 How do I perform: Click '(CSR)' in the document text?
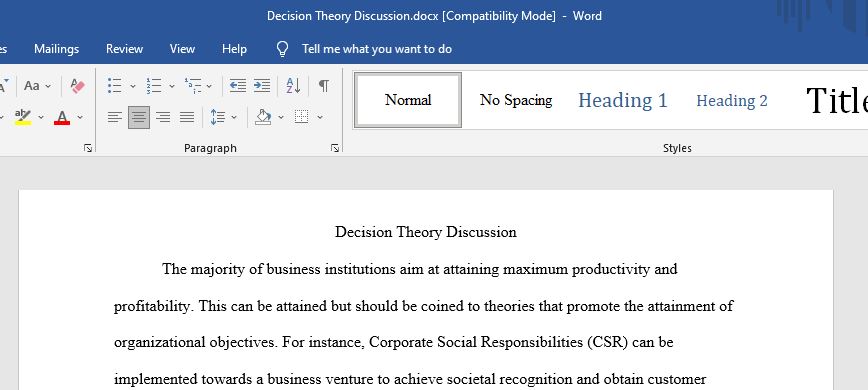(607, 342)
